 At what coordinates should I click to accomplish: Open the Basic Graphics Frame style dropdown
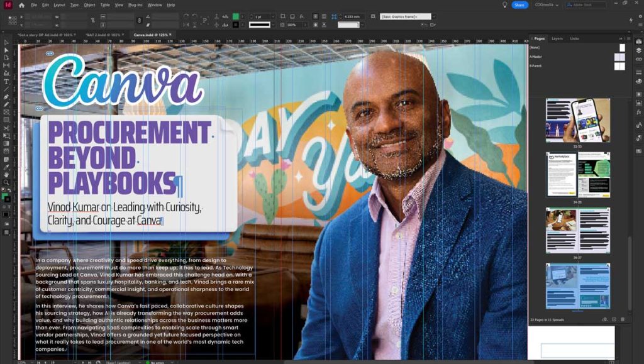[434, 17]
